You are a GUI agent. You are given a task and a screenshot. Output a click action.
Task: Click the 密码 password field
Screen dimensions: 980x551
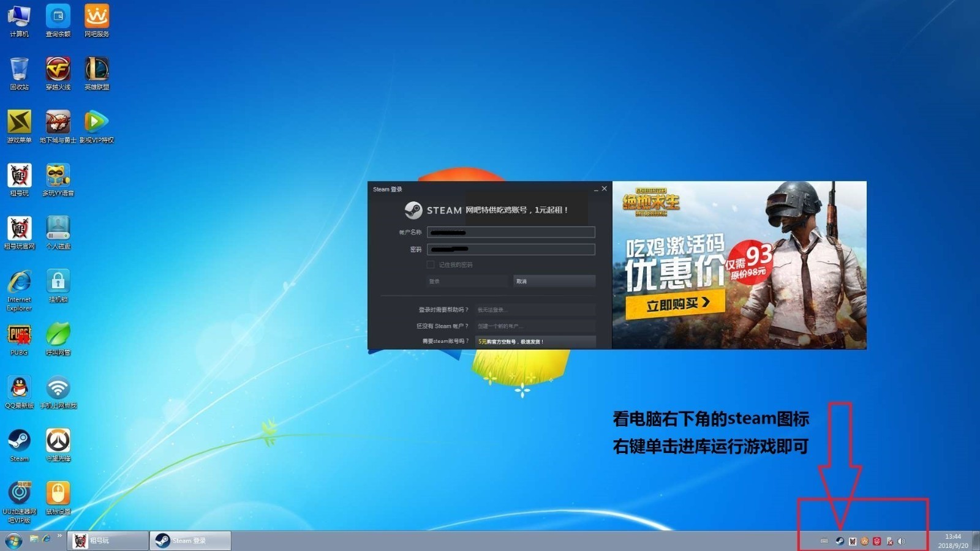[x=511, y=249]
